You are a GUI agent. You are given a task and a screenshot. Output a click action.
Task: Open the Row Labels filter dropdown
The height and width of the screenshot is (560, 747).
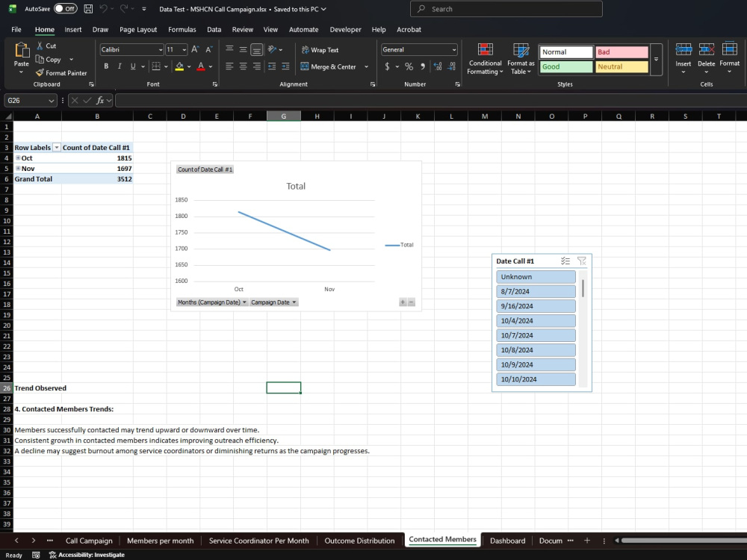point(56,148)
